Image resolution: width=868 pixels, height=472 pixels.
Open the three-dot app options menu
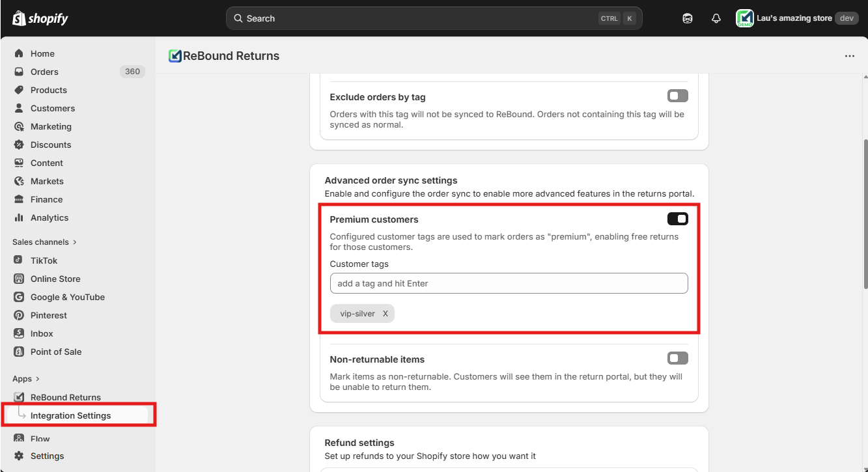[850, 56]
